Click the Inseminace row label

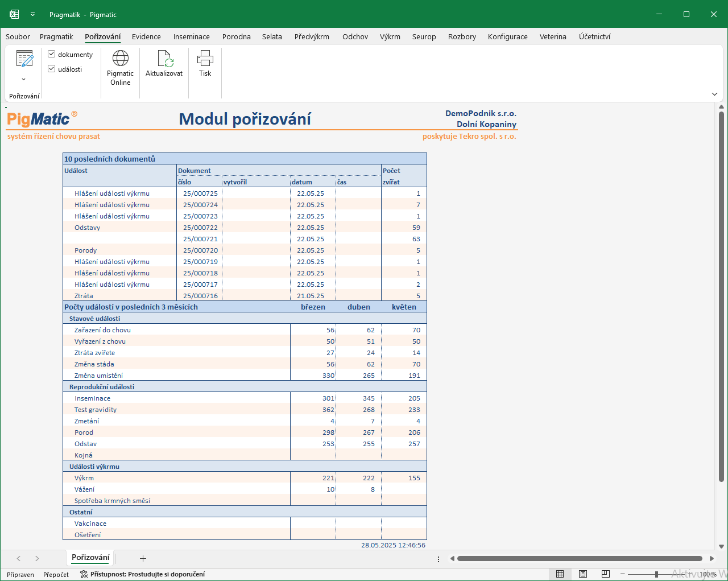point(92,398)
